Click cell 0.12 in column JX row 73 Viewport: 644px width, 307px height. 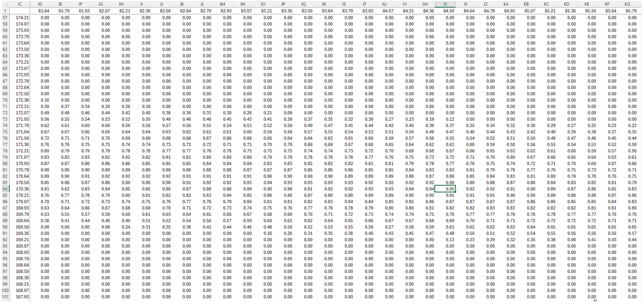[446, 119]
